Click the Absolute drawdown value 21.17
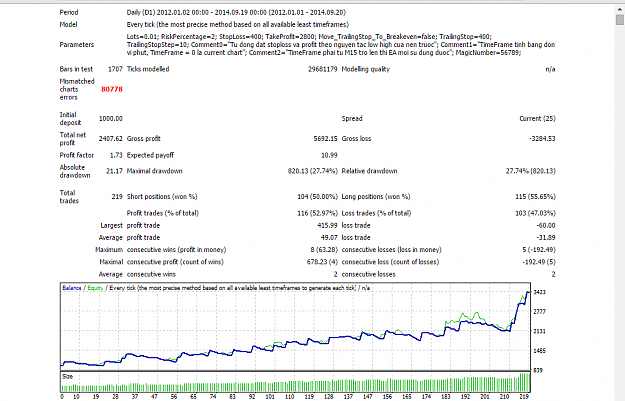625x401 pixels. pos(114,171)
